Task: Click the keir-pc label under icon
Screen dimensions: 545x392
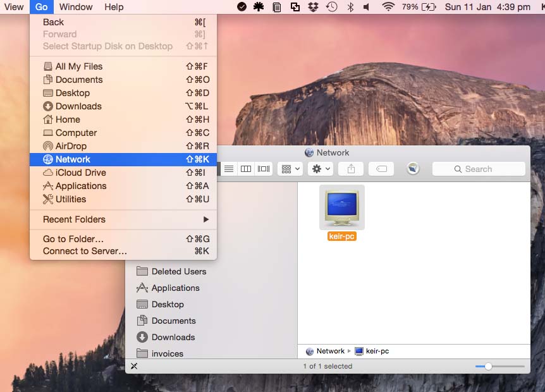Action: pyautogui.click(x=341, y=236)
